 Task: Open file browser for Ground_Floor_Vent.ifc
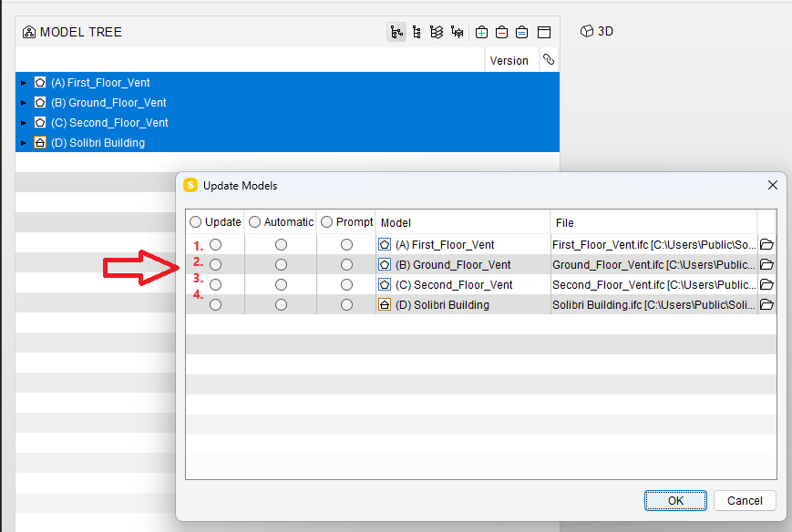766,264
